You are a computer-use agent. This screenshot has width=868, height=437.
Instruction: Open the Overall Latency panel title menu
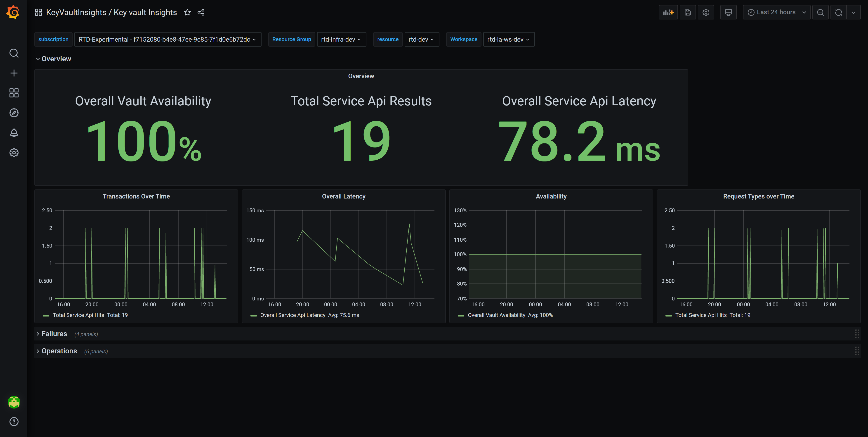click(343, 196)
